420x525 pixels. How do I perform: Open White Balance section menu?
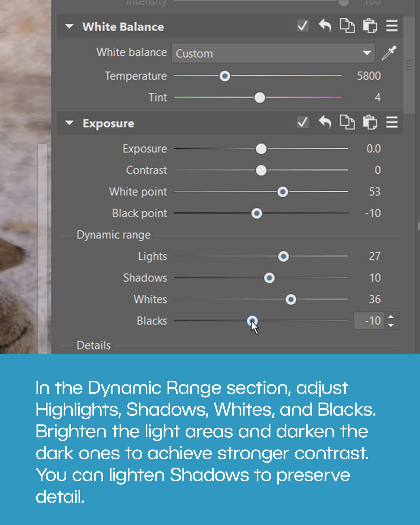pyautogui.click(x=392, y=26)
